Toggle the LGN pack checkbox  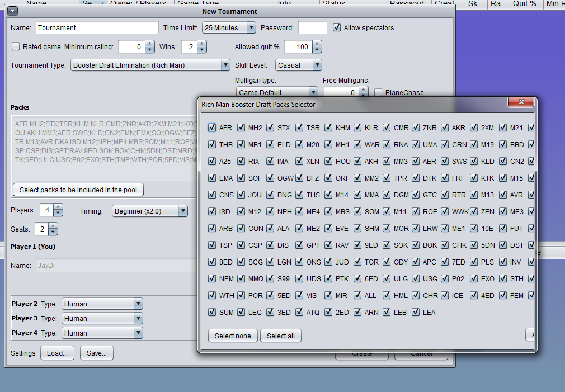point(270,262)
